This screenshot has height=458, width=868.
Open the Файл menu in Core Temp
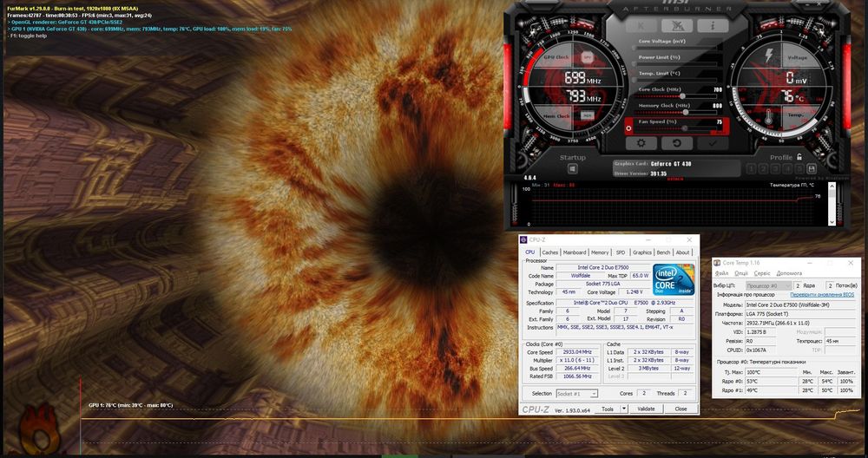(x=721, y=273)
